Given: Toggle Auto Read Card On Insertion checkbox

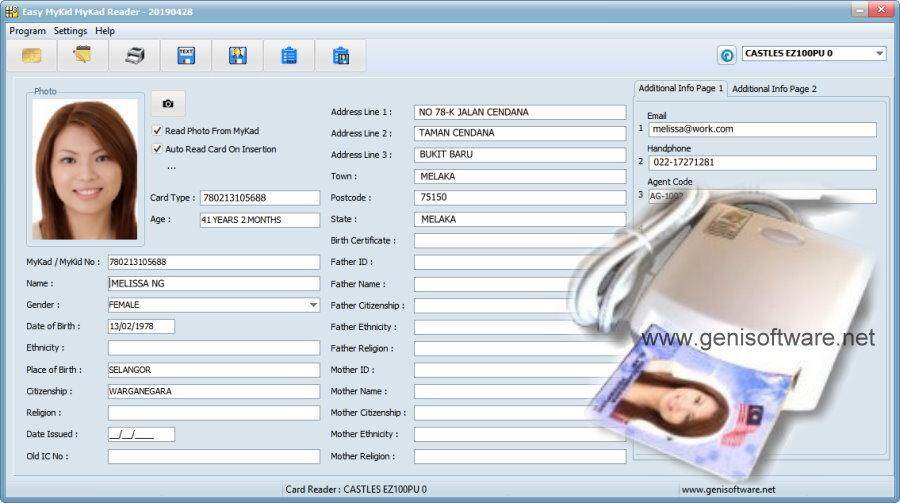Looking at the screenshot, I should pos(157,149).
